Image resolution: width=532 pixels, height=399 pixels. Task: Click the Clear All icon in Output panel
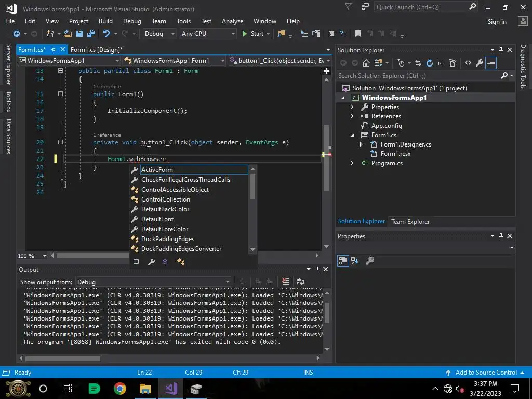coord(285,282)
